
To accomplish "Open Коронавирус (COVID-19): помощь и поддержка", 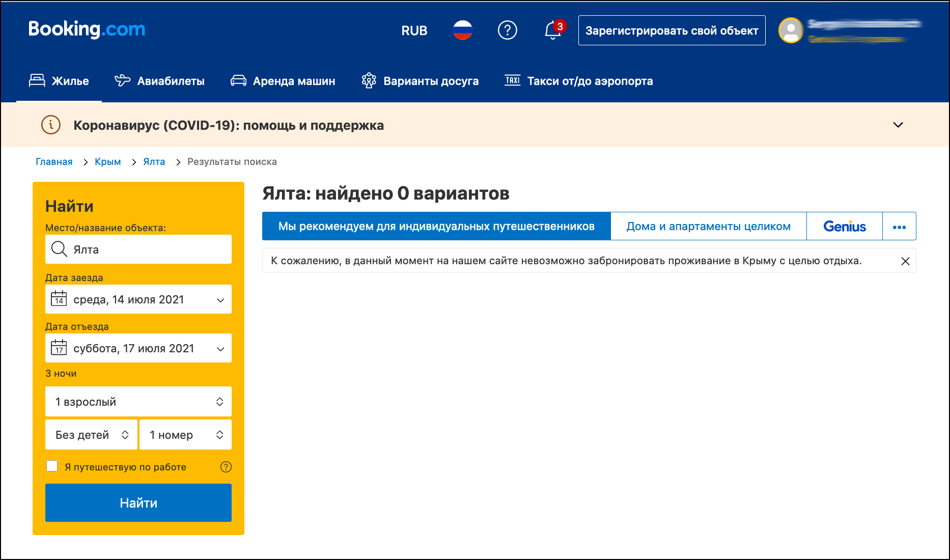I will click(x=229, y=125).
